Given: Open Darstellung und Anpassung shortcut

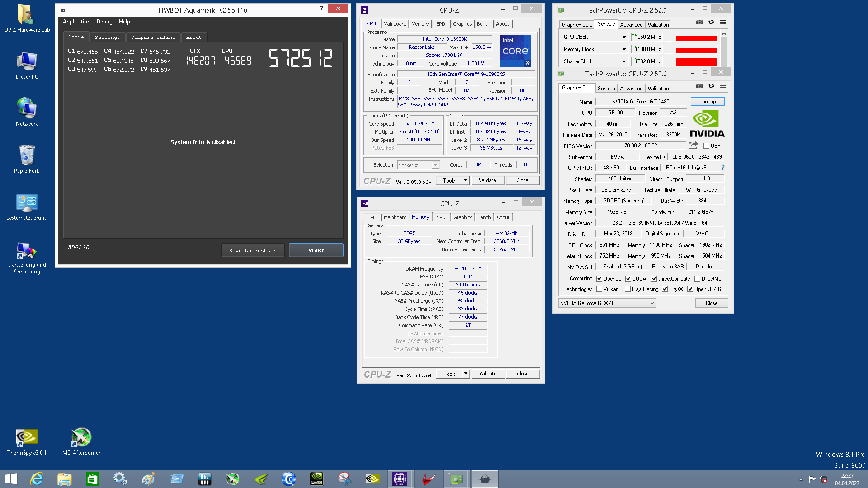Looking at the screenshot, I should (27, 258).
